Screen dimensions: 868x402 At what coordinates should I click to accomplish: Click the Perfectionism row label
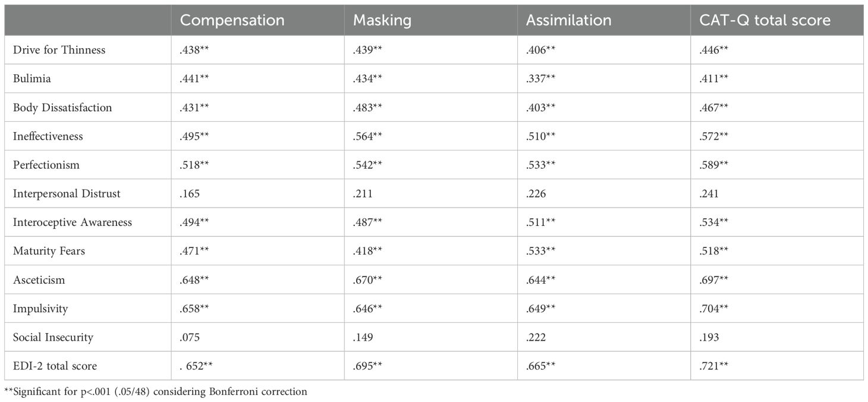[46, 165]
